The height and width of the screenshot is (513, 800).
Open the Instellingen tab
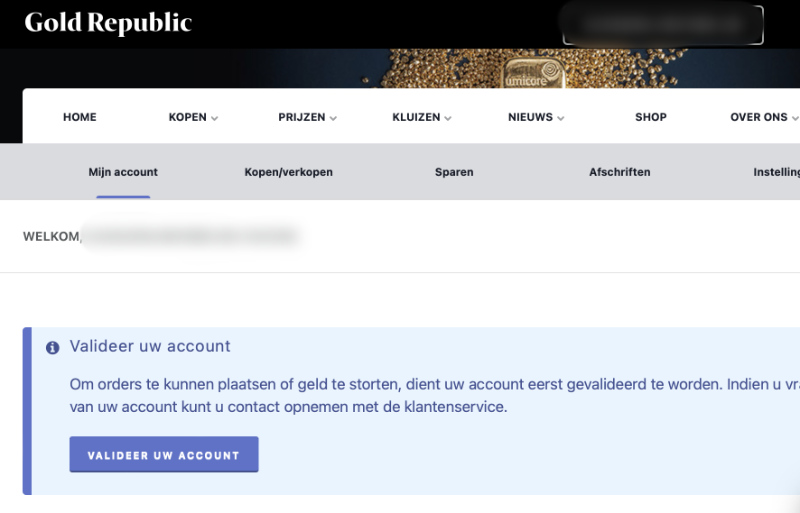click(777, 172)
